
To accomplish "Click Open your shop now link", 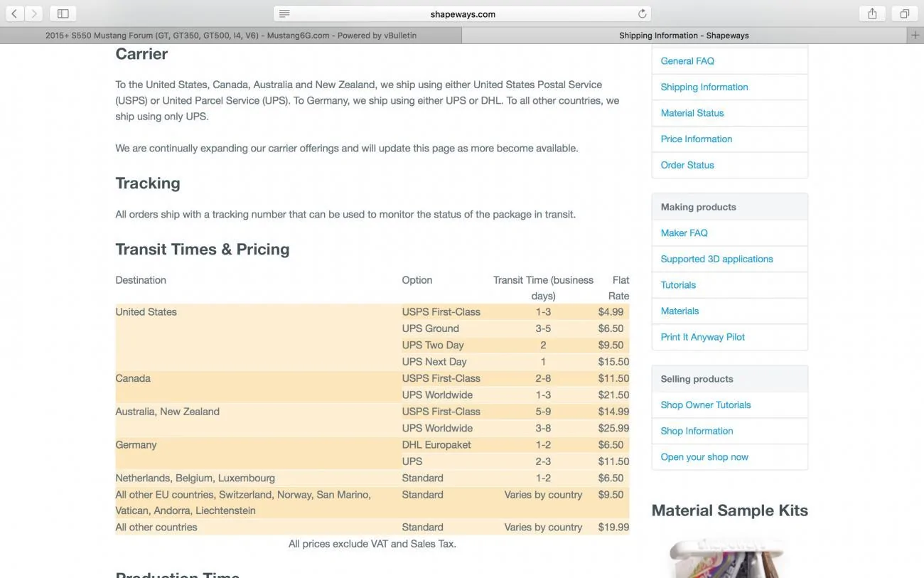I will tap(704, 457).
